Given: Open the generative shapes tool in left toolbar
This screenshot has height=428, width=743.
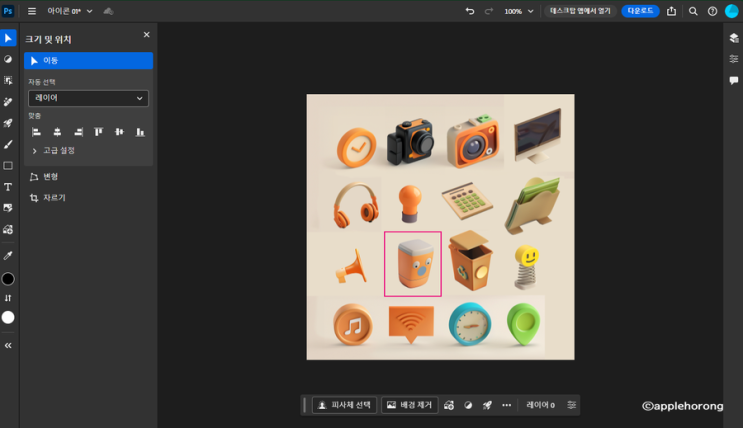Looking at the screenshot, I should 8,229.
